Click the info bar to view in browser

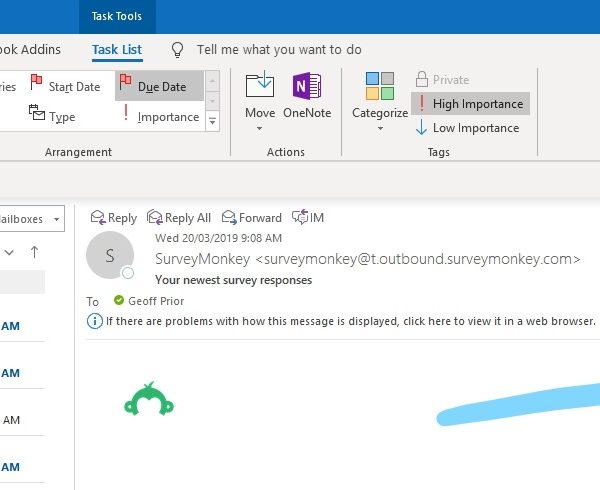click(x=351, y=321)
